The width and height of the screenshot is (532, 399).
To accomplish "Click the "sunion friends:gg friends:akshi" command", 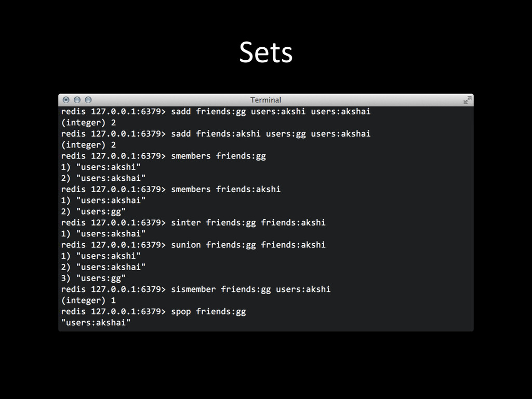I will (x=248, y=245).
